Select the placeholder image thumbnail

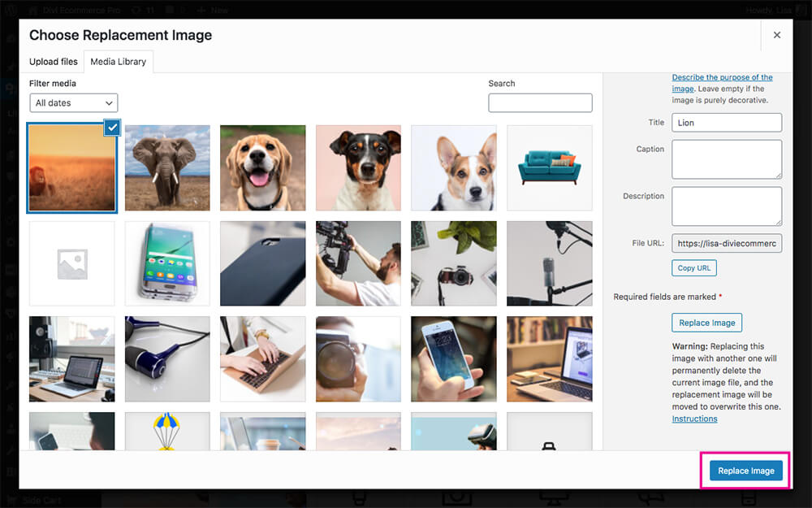pos(72,263)
